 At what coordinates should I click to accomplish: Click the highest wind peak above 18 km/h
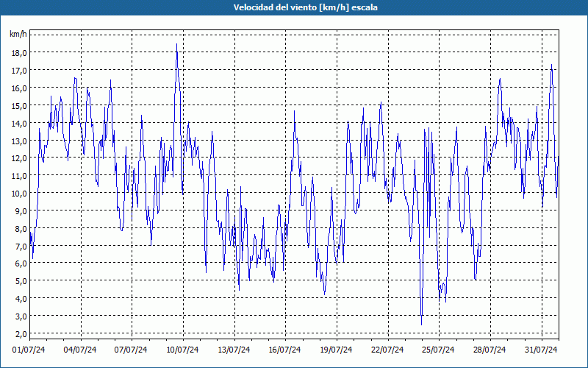coord(176,44)
